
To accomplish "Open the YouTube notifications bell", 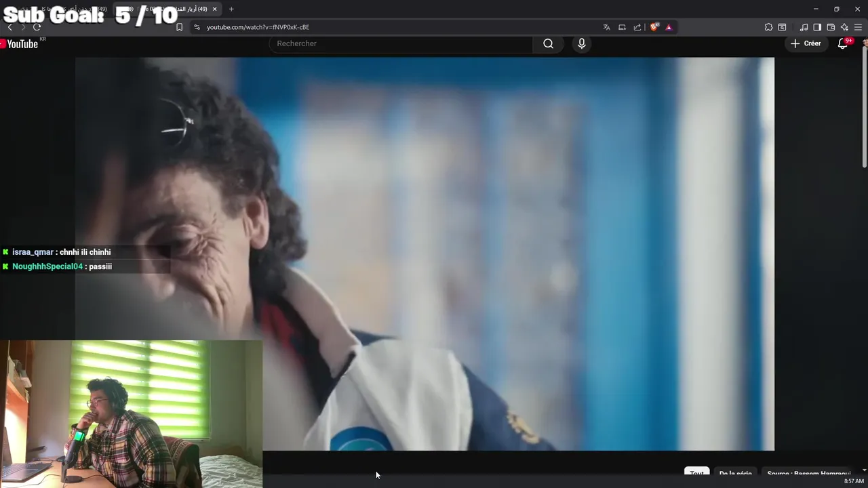I will [842, 43].
